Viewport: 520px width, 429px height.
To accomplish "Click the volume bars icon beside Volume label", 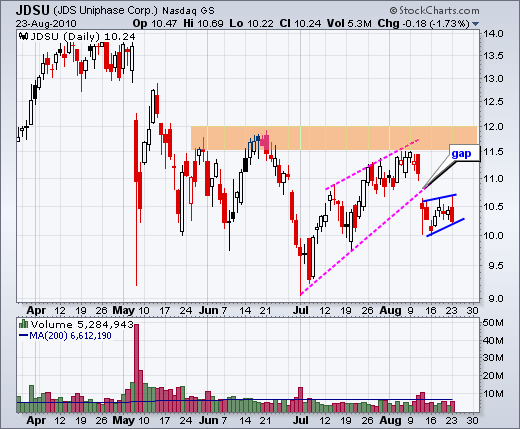I will (x=23, y=324).
